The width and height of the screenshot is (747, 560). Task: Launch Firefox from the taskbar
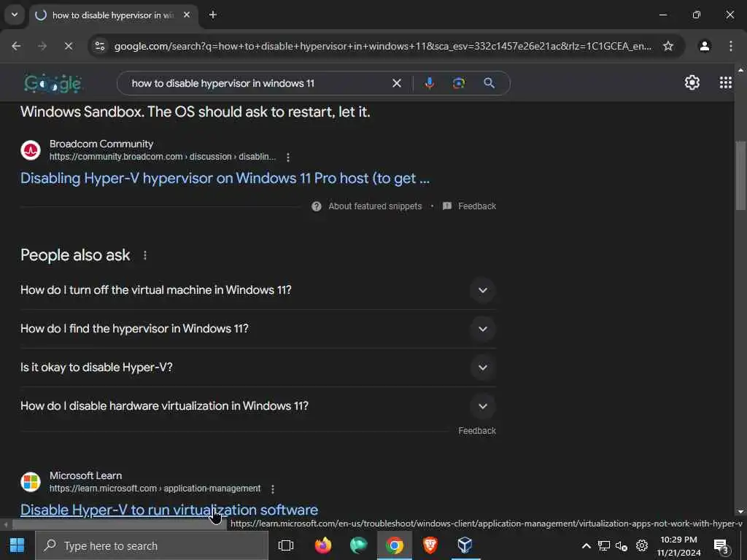[323, 545]
